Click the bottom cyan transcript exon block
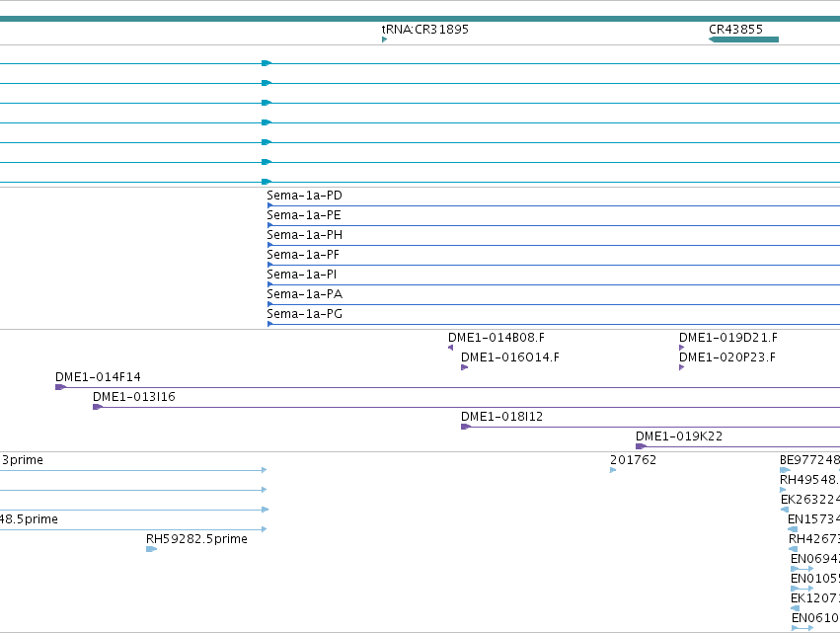 [267, 182]
